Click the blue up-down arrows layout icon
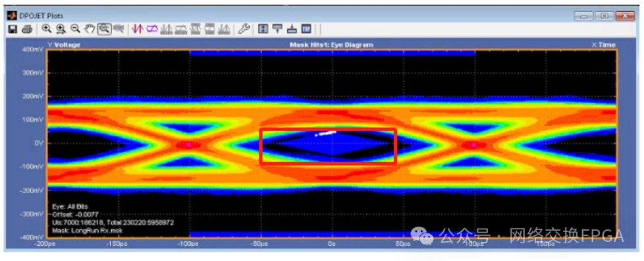Viewport: 644px width, 261px height. [263, 29]
